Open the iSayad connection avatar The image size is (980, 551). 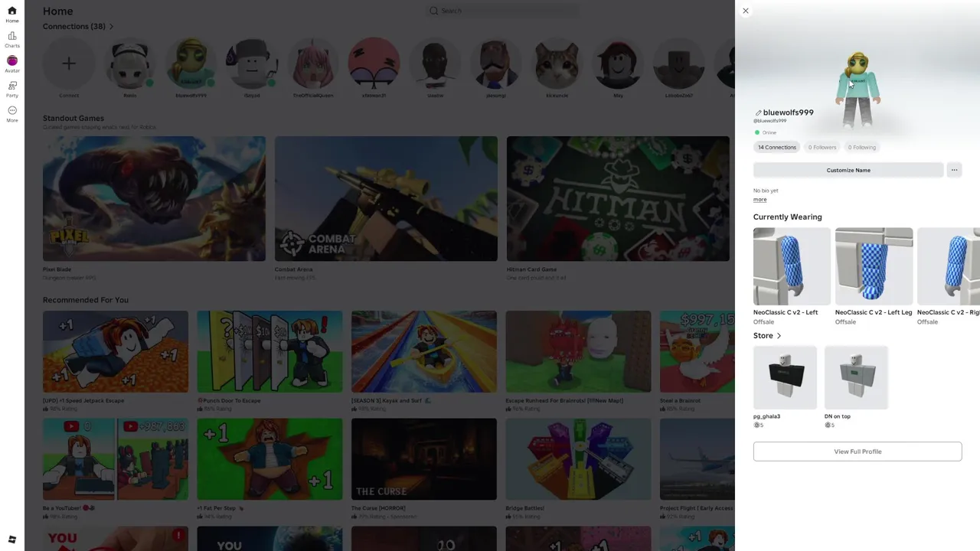tap(252, 64)
